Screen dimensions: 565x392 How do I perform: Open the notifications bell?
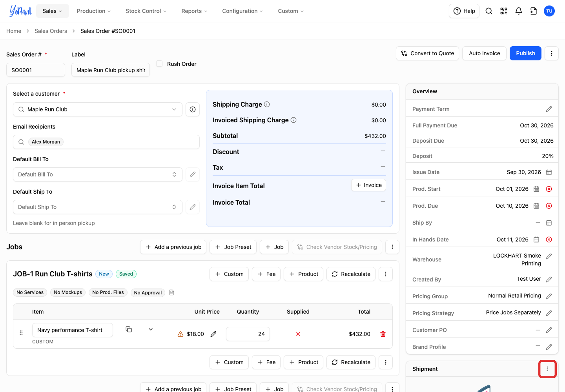pyautogui.click(x=519, y=11)
